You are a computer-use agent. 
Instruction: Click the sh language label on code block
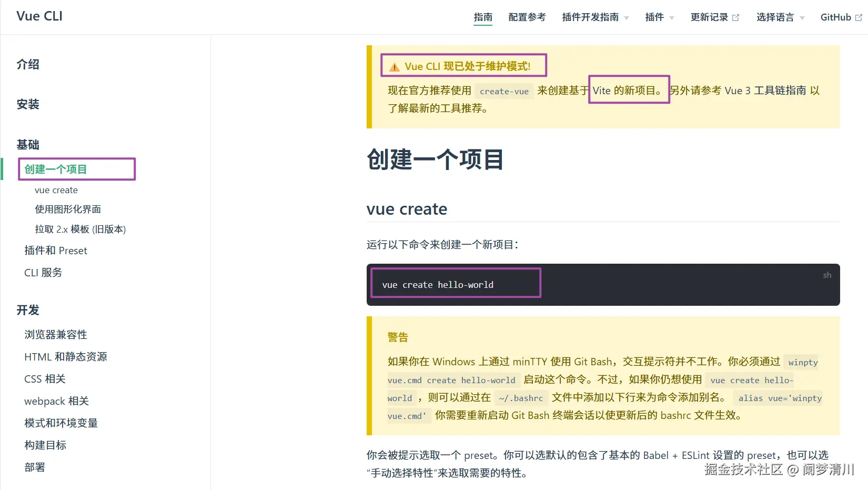(827, 275)
